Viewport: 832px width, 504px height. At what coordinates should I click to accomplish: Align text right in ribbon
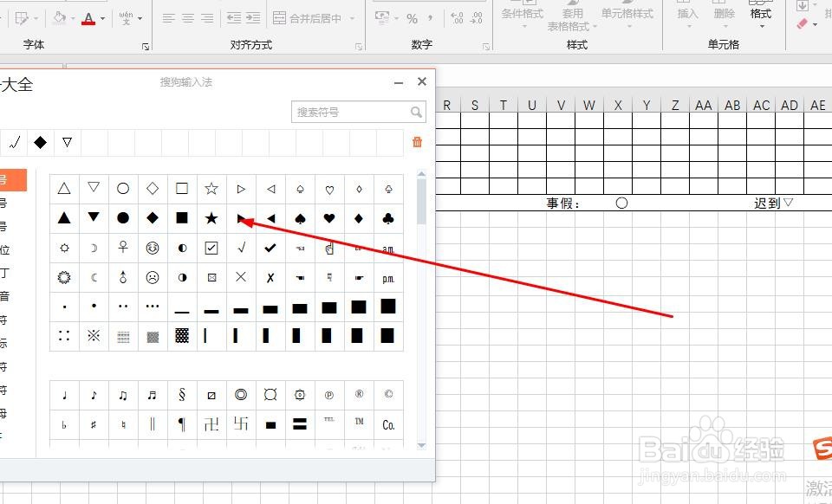coord(207,18)
